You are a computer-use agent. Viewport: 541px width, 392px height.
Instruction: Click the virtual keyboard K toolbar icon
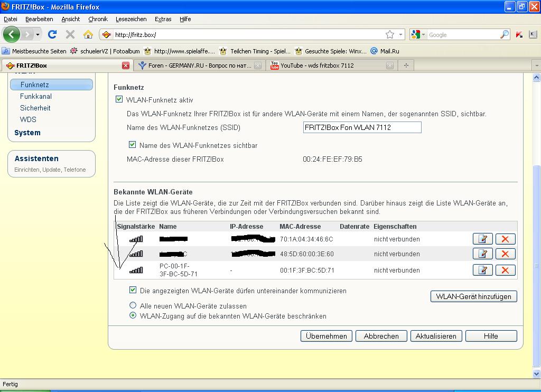[533, 34]
